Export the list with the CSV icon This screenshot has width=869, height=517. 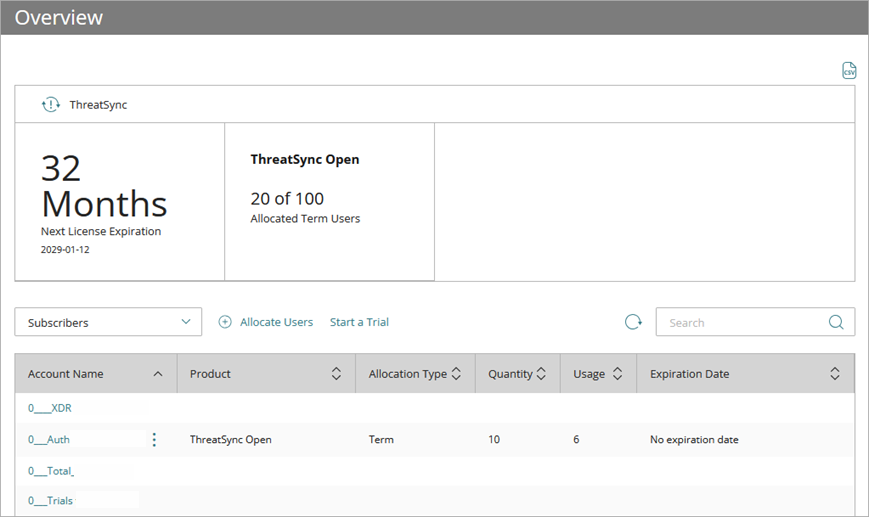point(849,70)
